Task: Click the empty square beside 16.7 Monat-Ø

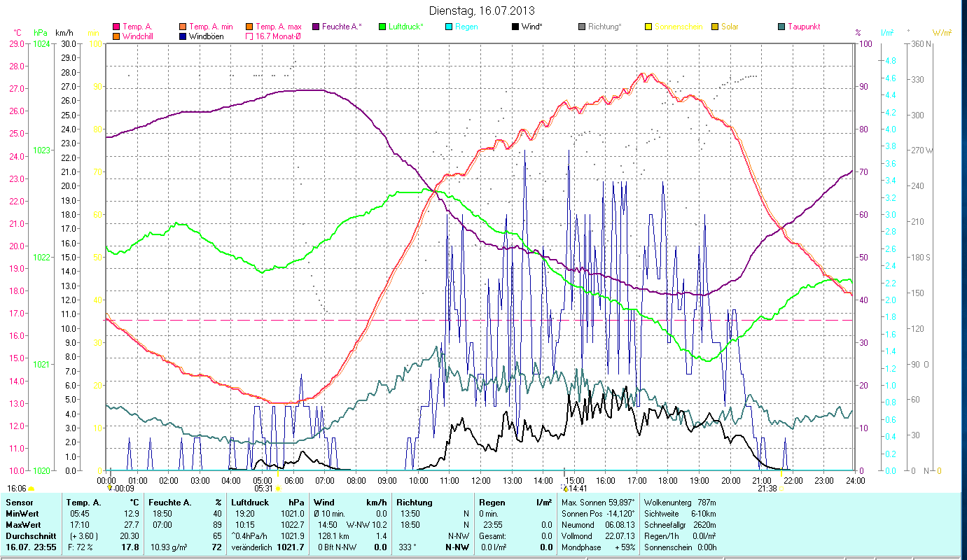Action: click(x=249, y=36)
